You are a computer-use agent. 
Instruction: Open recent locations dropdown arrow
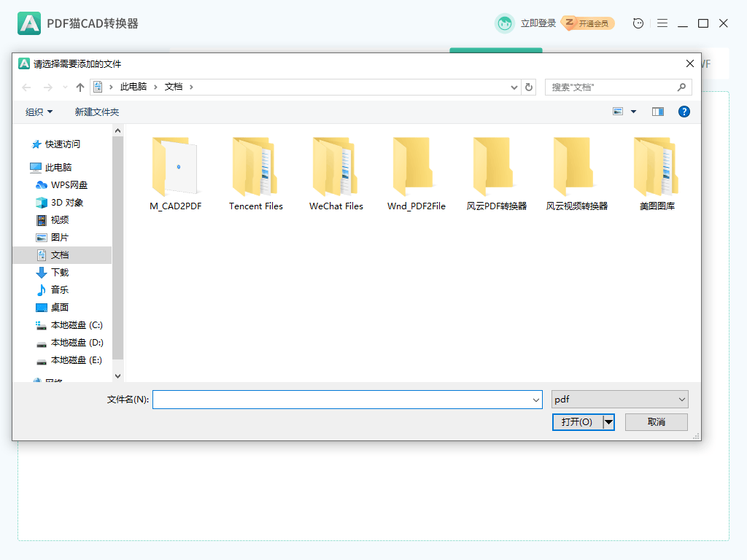[x=65, y=87]
